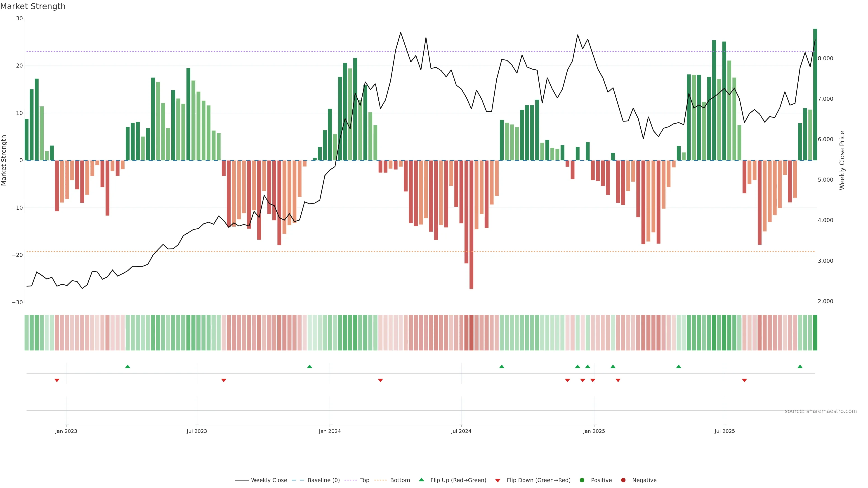Click the deepest red bar near Jul 2024
This screenshot has width=868, height=488.
click(471, 225)
